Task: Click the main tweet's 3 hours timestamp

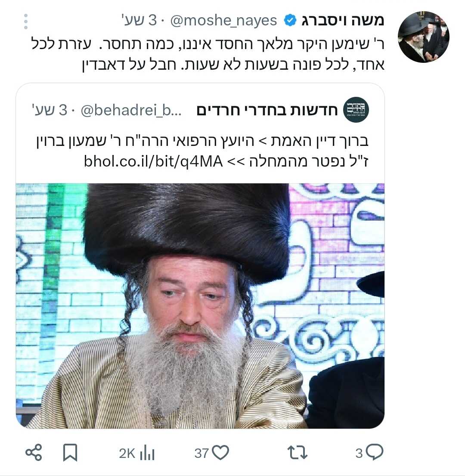Action: click(x=139, y=21)
